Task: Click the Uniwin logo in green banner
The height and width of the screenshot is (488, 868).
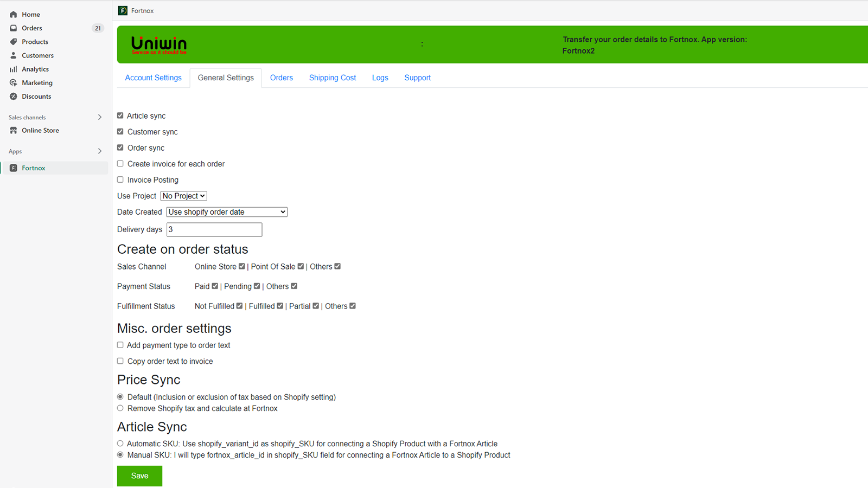Action: [159, 45]
